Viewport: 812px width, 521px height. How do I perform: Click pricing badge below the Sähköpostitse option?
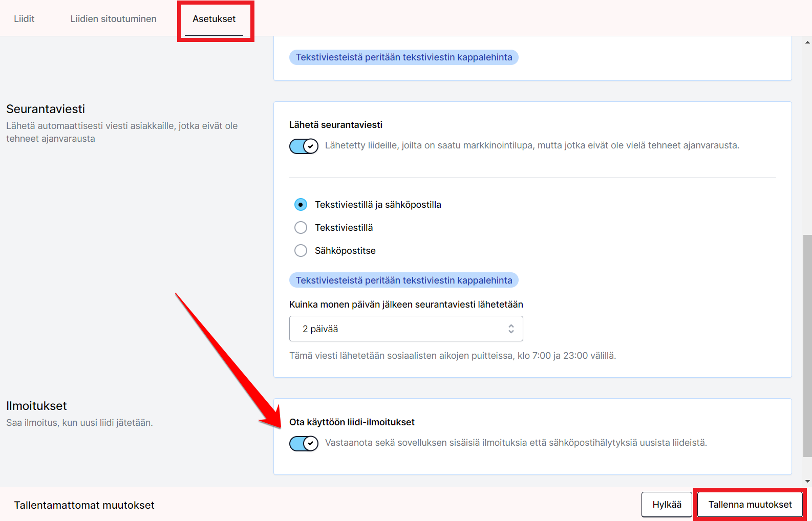coord(403,280)
